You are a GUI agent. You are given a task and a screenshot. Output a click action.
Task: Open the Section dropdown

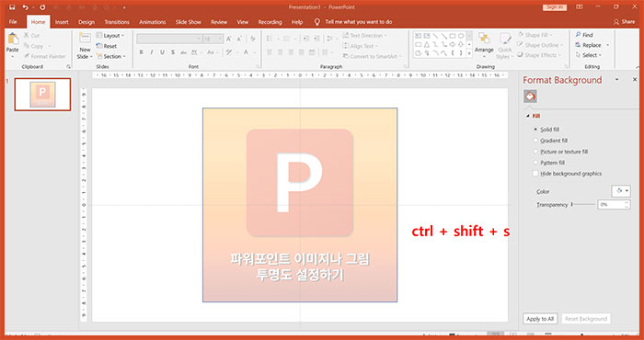click(x=111, y=57)
